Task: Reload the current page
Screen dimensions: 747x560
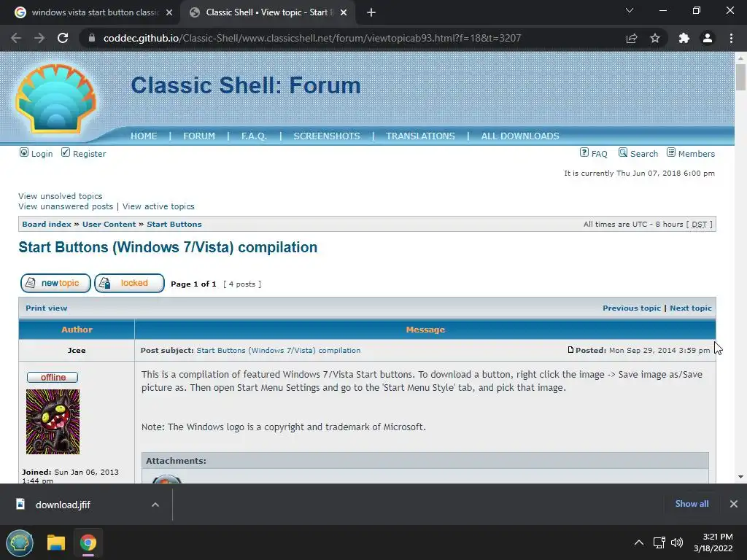Action: [63, 38]
